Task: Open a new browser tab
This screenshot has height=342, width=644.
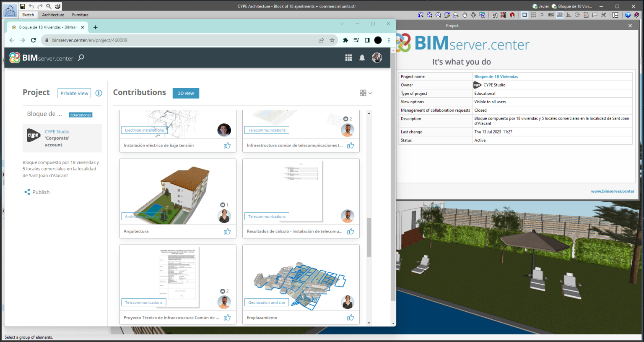Action: coord(95,27)
